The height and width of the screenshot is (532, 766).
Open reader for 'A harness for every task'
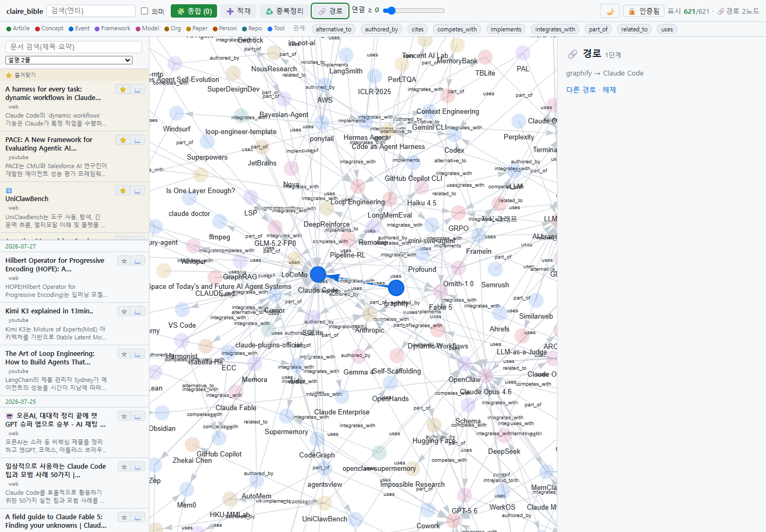click(137, 89)
